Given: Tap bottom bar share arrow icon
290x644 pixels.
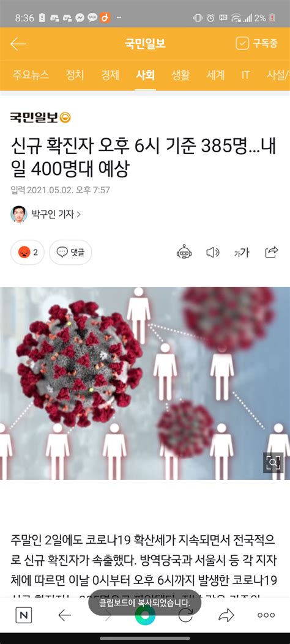Looking at the screenshot, I should 226,615.
